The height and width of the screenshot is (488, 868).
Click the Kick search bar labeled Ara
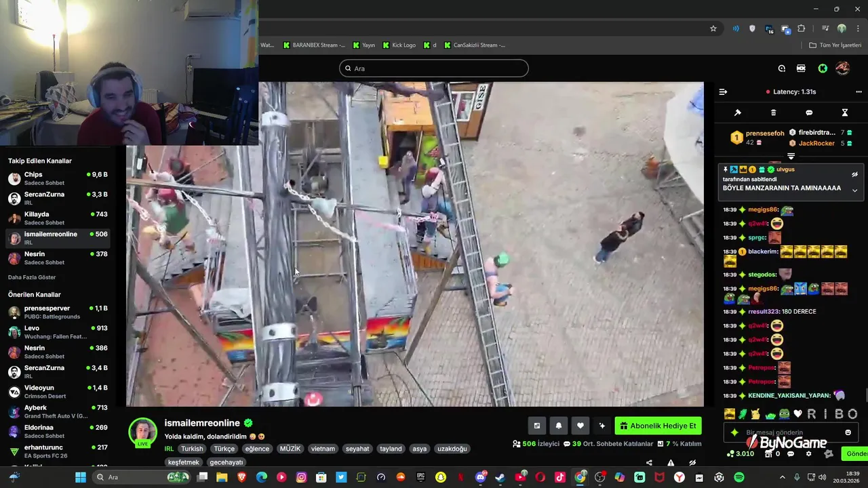(434, 68)
